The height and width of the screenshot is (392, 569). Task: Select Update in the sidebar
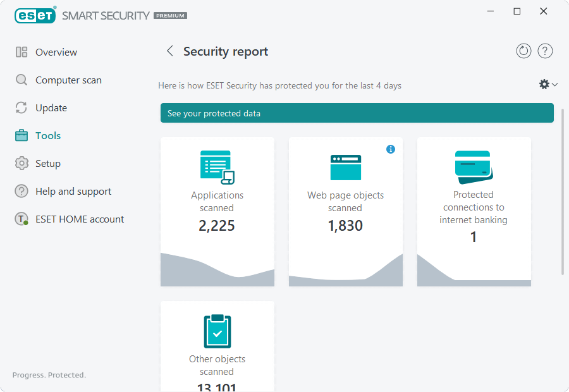[x=51, y=108]
